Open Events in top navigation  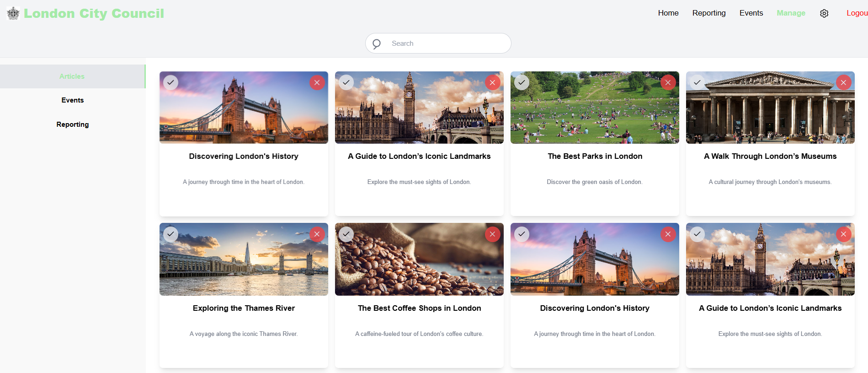(751, 13)
